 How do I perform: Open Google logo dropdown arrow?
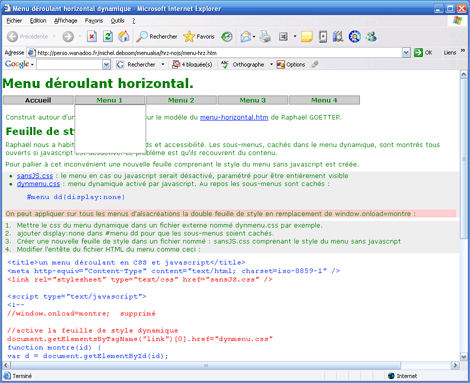coord(32,65)
